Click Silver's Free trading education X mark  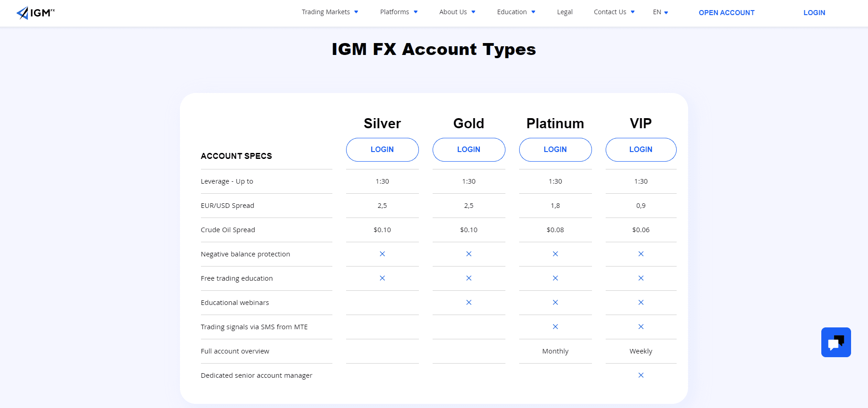[382, 278]
